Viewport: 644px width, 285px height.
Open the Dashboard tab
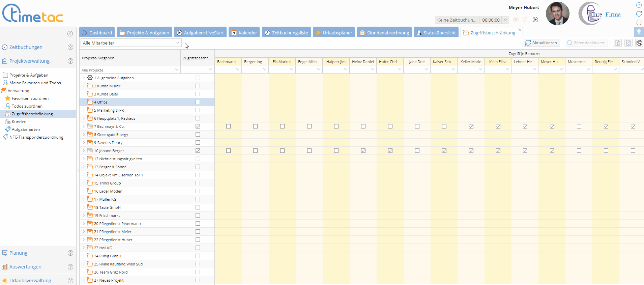coord(97,33)
